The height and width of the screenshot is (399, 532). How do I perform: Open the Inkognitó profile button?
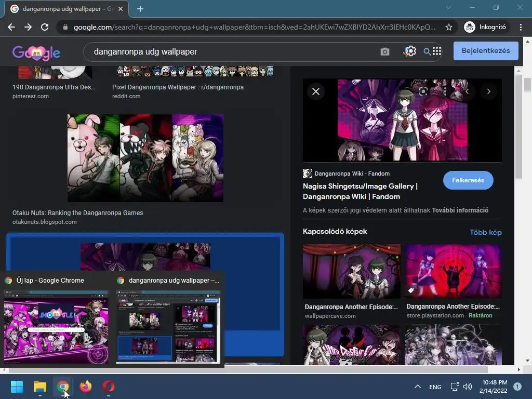pyautogui.click(x=485, y=27)
